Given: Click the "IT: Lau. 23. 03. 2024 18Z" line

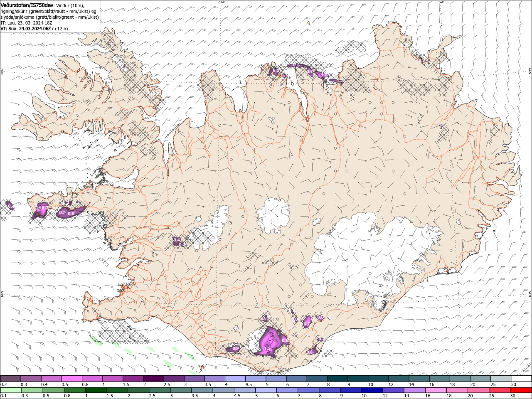Looking at the screenshot, I should pos(27,23).
